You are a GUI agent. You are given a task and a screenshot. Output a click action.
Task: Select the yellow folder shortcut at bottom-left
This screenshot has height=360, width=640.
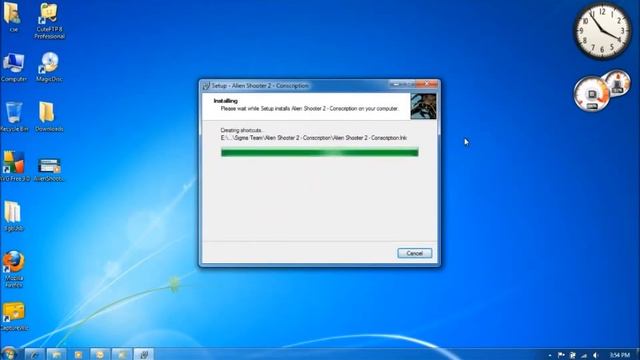pyautogui.click(x=14, y=316)
